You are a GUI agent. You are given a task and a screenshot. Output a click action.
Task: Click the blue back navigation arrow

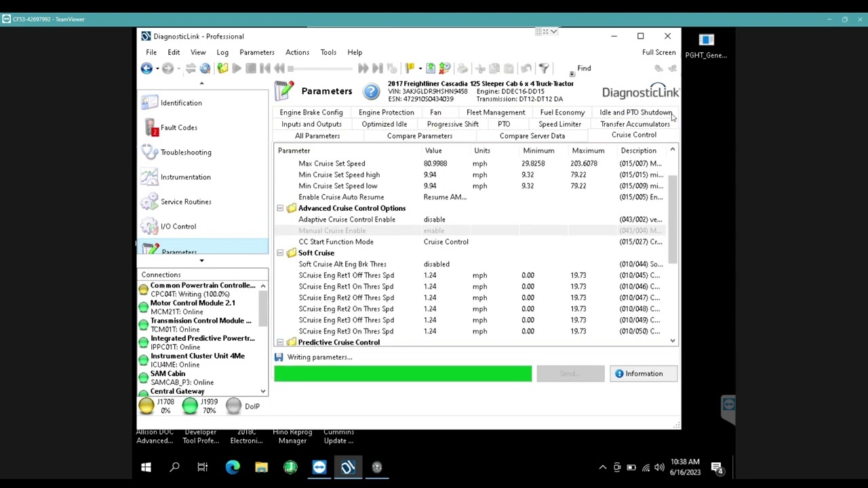pyautogui.click(x=146, y=68)
